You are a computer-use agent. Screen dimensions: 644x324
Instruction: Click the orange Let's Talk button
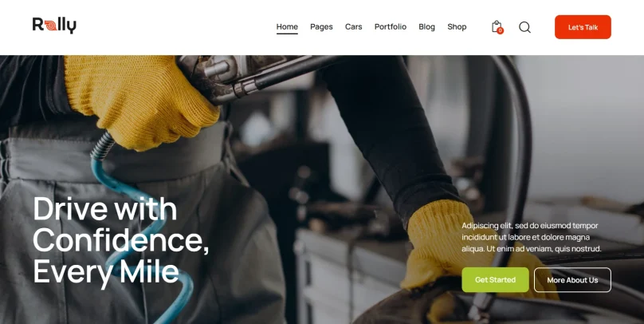[x=583, y=27]
